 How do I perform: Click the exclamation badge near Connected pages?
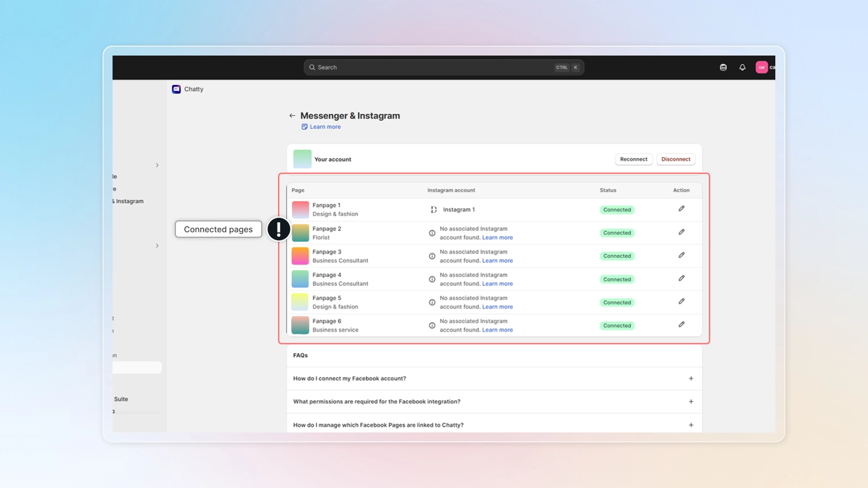[279, 229]
